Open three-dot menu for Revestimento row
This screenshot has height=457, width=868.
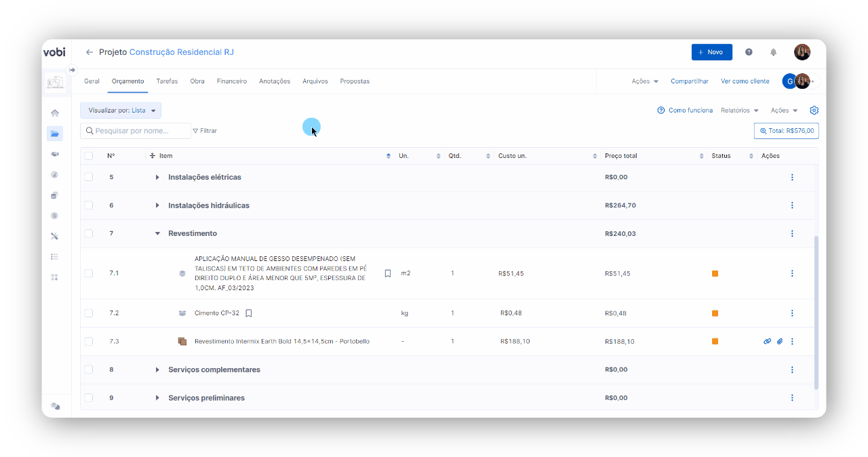[x=792, y=234]
